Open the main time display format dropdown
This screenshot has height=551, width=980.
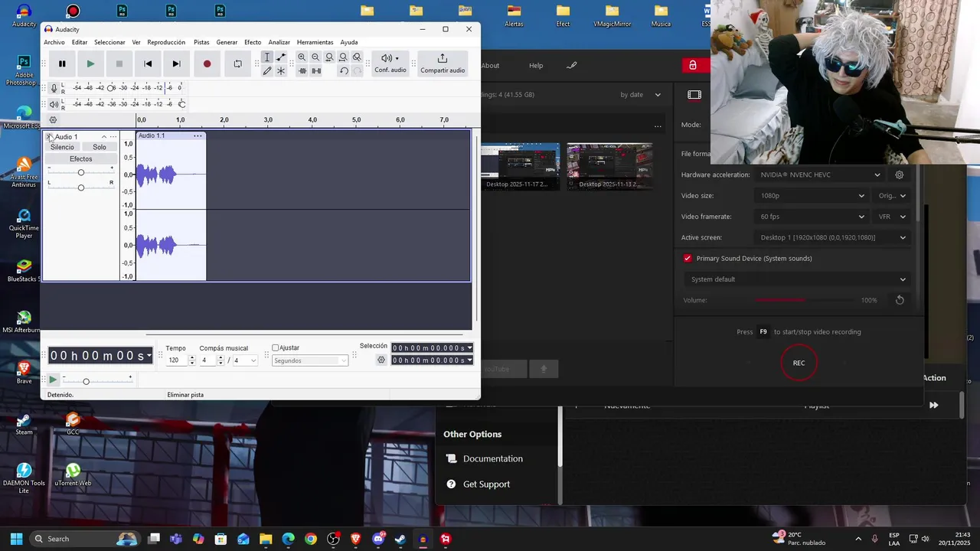(149, 356)
